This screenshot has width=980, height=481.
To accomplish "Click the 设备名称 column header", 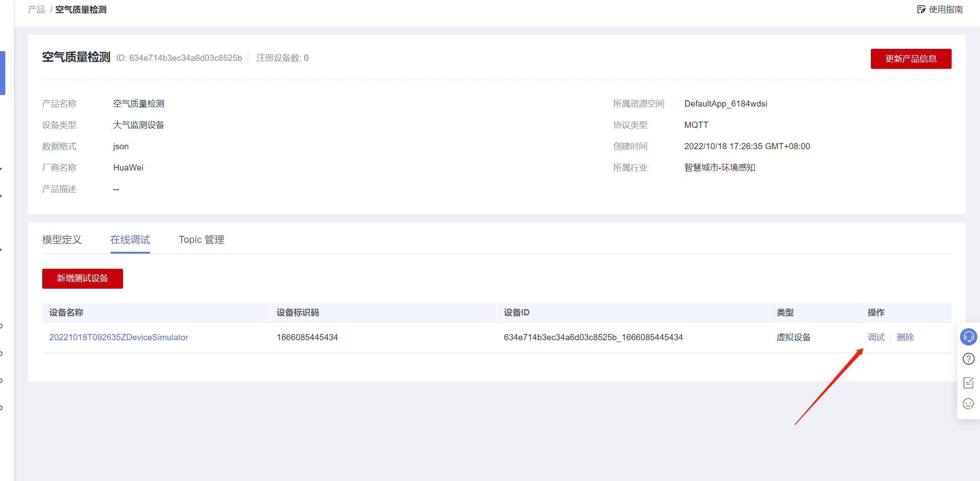I will pos(66,313).
